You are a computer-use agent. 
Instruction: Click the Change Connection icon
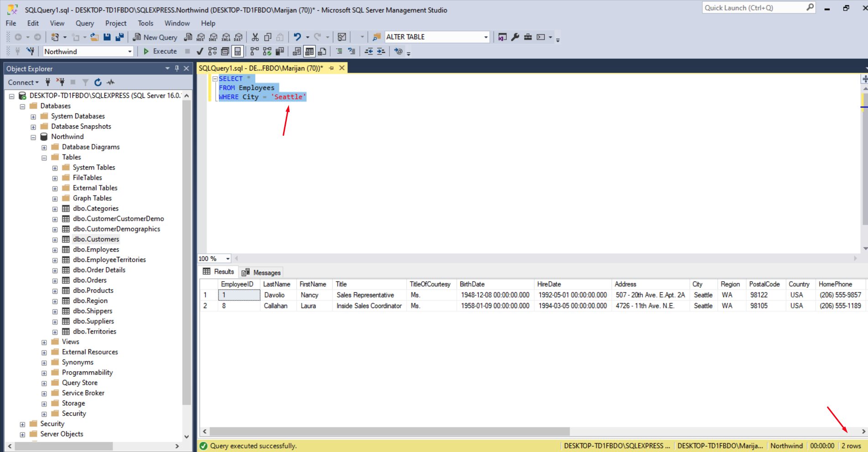30,51
